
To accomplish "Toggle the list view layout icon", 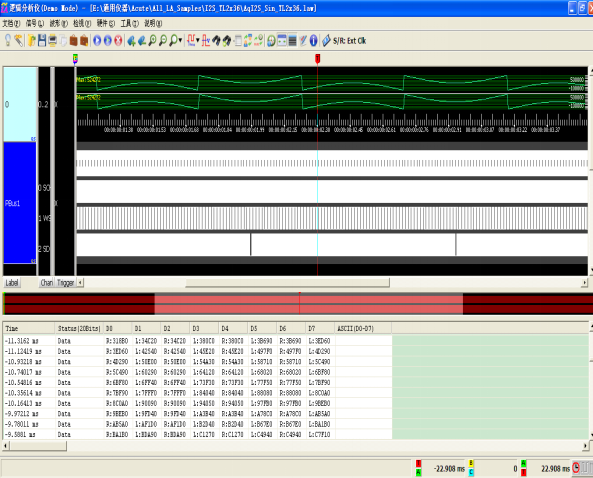I will pos(292,40).
